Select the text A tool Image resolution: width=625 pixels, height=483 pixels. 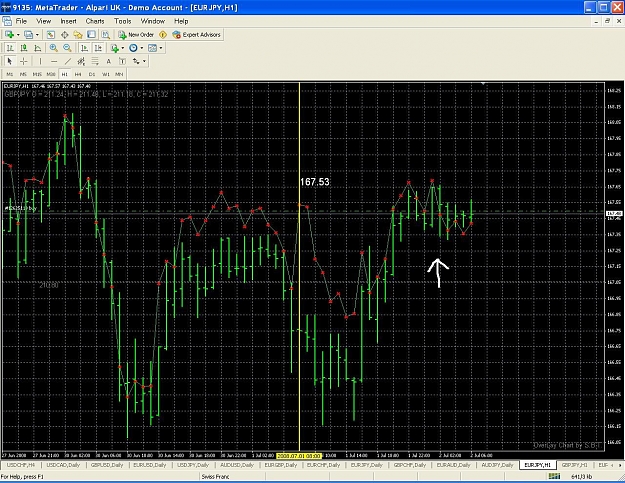pyautogui.click(x=108, y=61)
